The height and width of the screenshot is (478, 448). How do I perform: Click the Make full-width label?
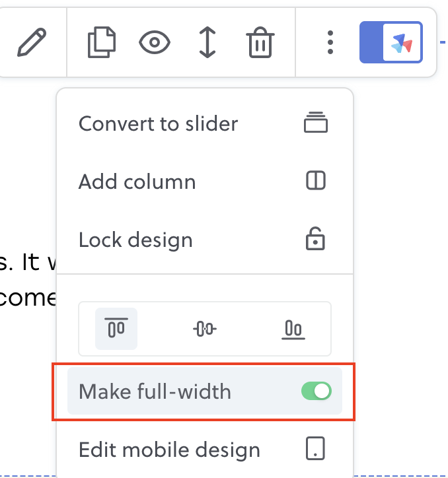tap(155, 391)
